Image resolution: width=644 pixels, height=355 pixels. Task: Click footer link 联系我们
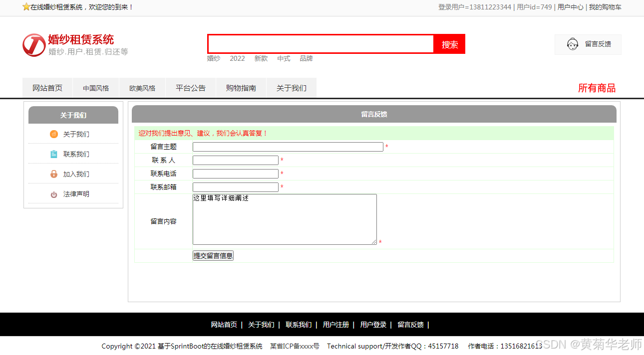pyautogui.click(x=299, y=325)
